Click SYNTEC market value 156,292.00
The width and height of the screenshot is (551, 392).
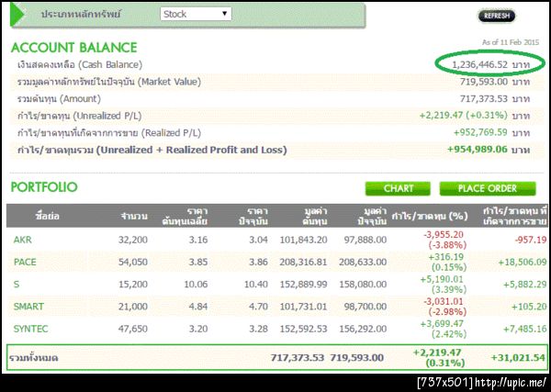tap(363, 329)
